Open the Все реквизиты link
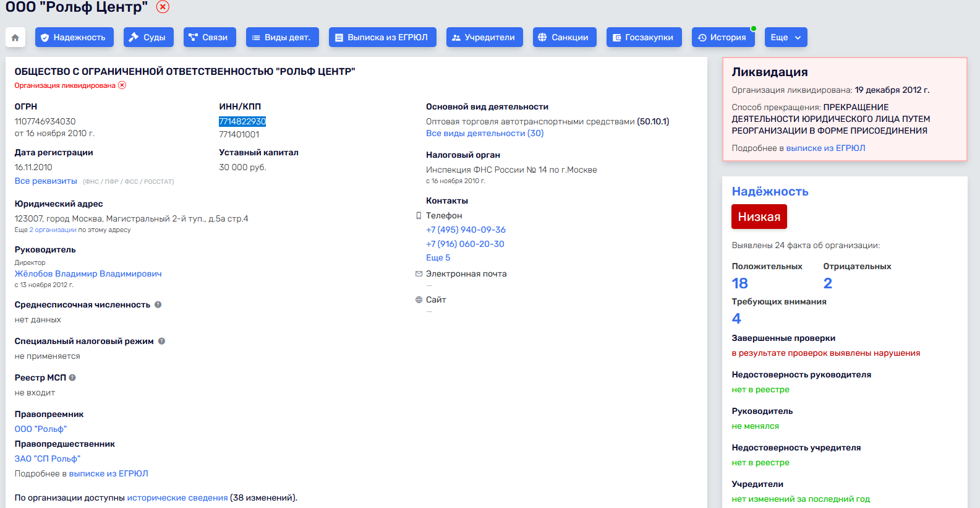Viewport: 980px width, 508px height. tap(46, 181)
